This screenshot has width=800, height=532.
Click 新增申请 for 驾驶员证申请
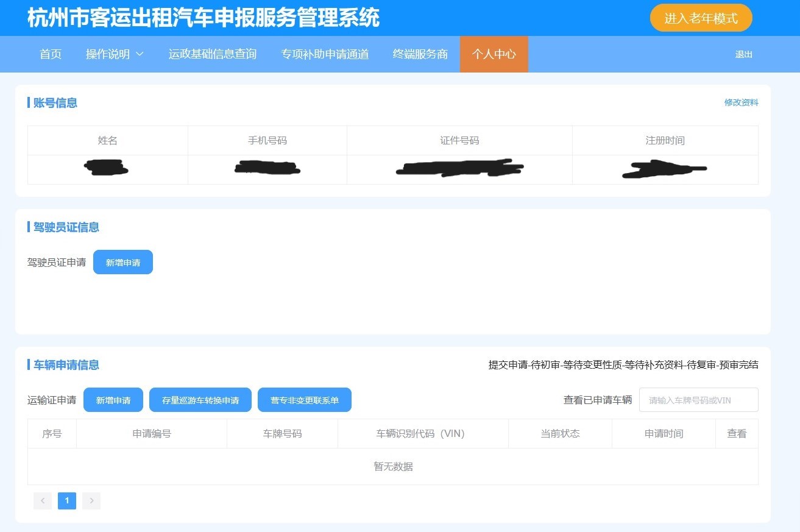tap(123, 262)
